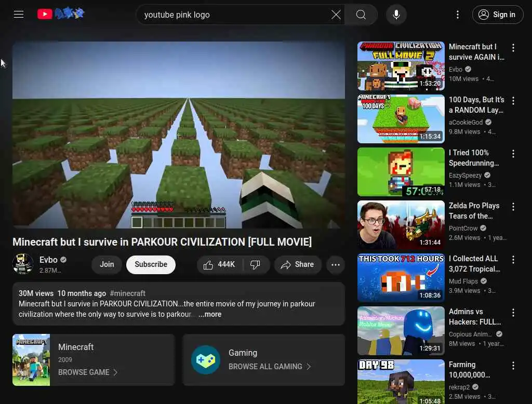
Task: Visit Copious Anim channel in sidebar
Action: click(x=470, y=334)
